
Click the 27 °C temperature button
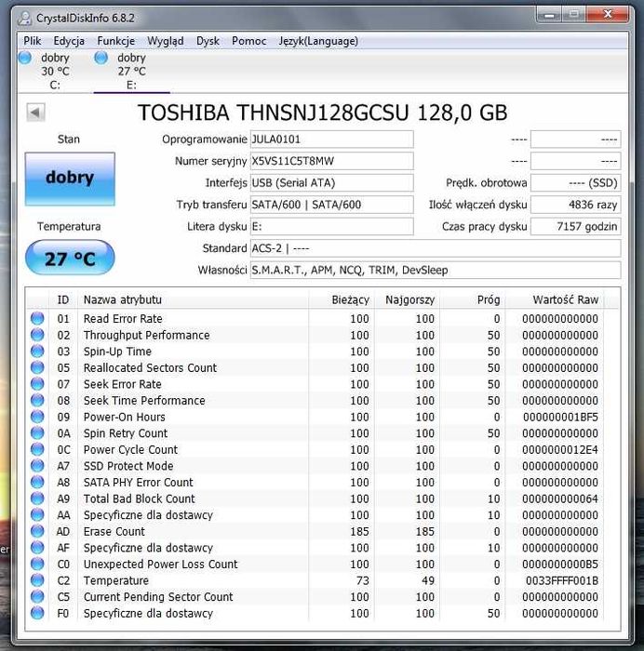click(x=70, y=258)
